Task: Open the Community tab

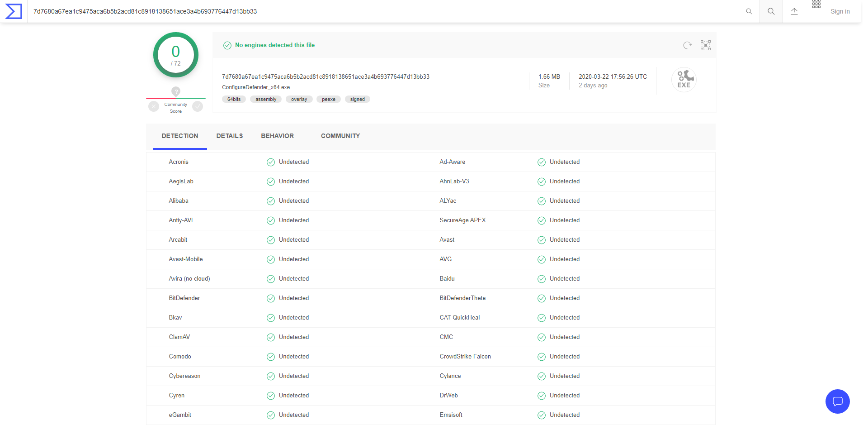Action: click(x=340, y=136)
